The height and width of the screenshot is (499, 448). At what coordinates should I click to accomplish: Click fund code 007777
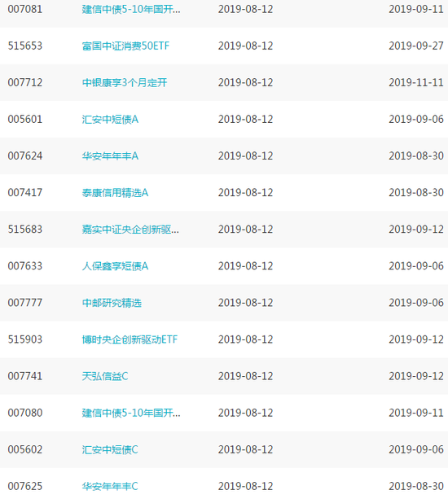(x=25, y=303)
